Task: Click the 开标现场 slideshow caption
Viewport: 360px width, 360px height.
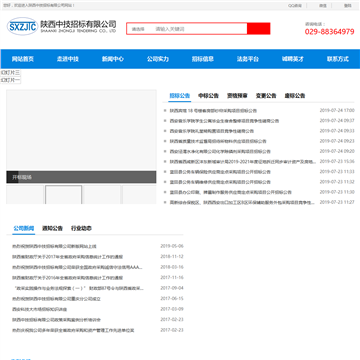Action: point(22,177)
